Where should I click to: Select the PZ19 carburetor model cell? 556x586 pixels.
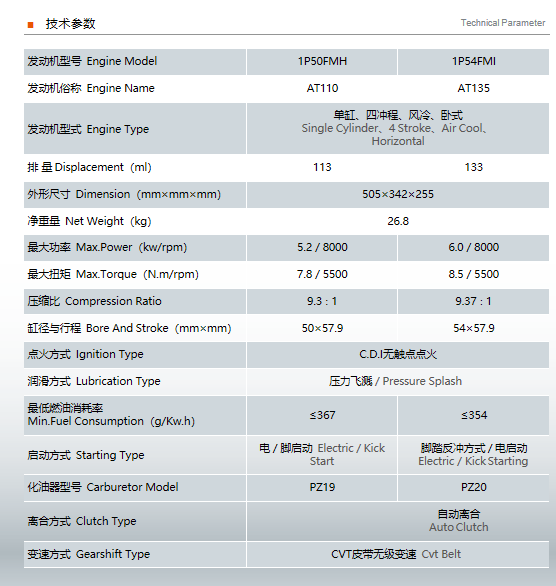pyautogui.click(x=322, y=487)
